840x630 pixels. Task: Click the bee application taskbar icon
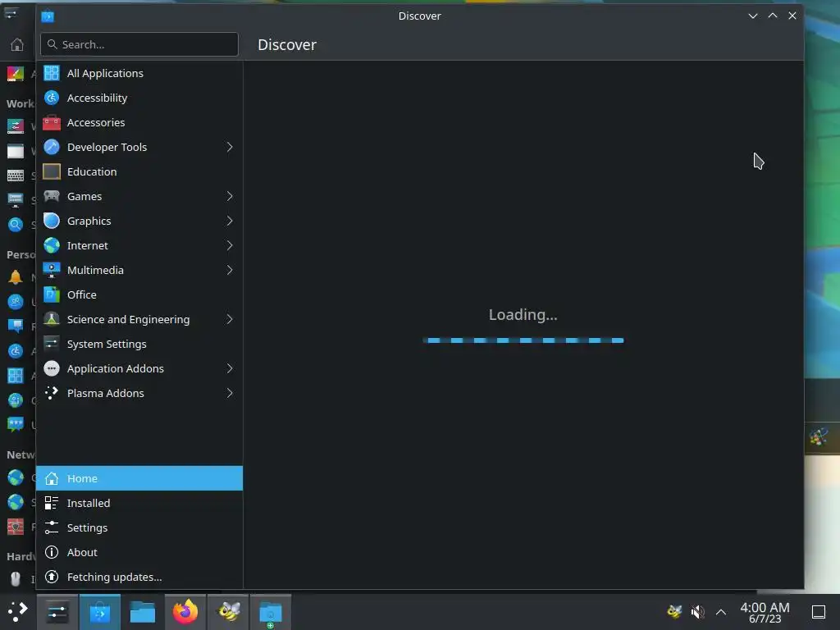point(228,612)
